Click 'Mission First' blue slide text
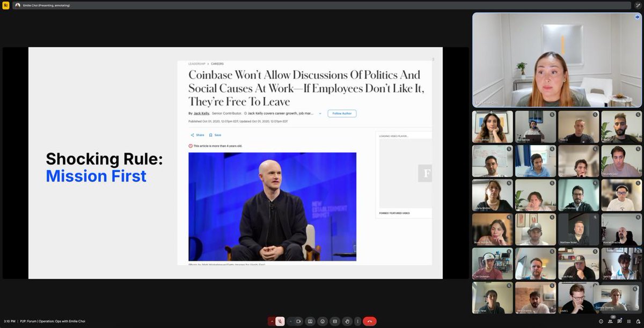Viewport: 644px width, 328px height. coord(96,176)
